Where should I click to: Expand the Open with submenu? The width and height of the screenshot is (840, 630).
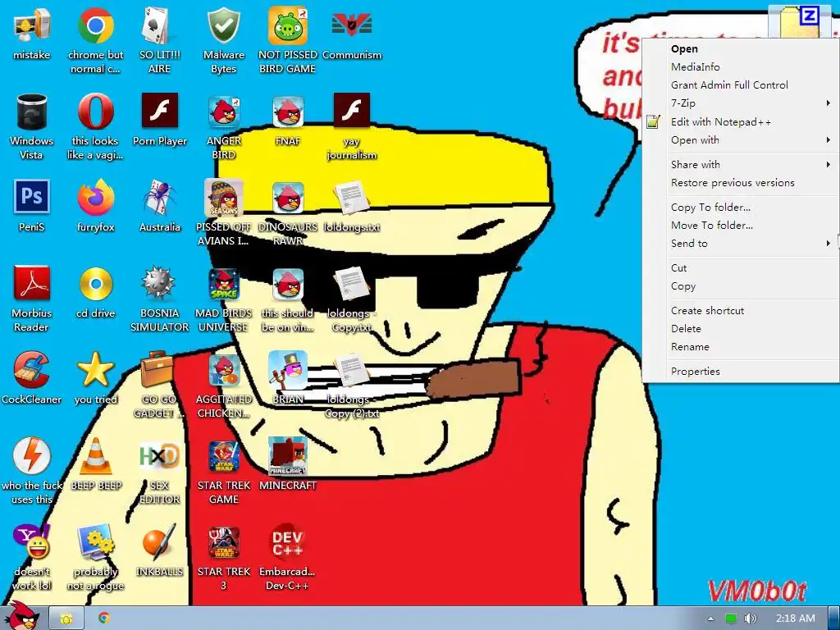[x=741, y=140]
